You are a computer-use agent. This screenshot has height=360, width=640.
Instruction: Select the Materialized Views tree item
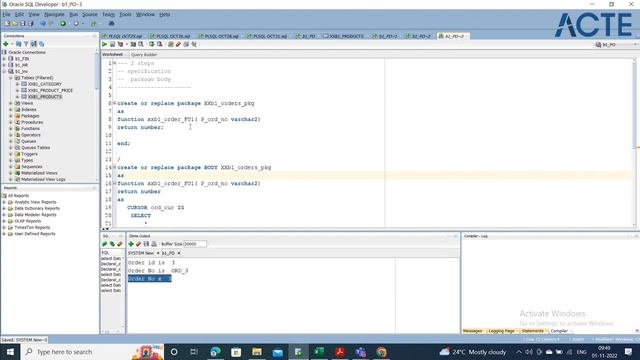(39, 173)
